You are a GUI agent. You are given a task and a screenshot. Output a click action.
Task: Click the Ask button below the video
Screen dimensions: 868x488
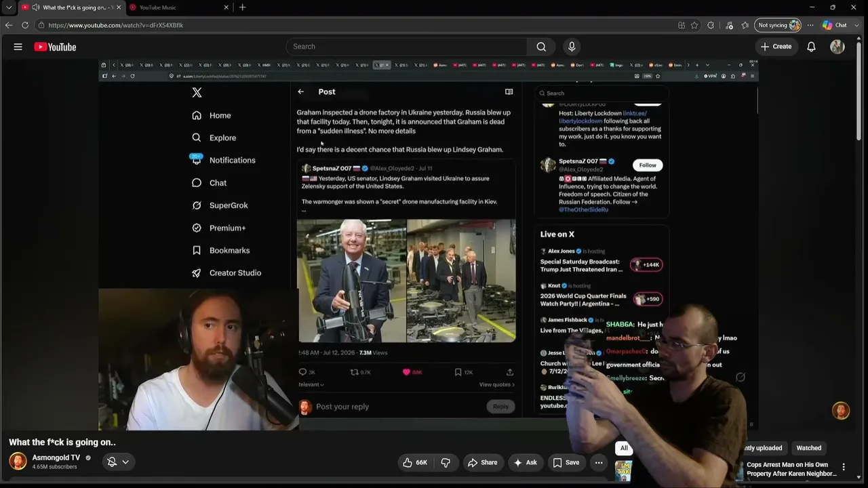click(x=526, y=462)
